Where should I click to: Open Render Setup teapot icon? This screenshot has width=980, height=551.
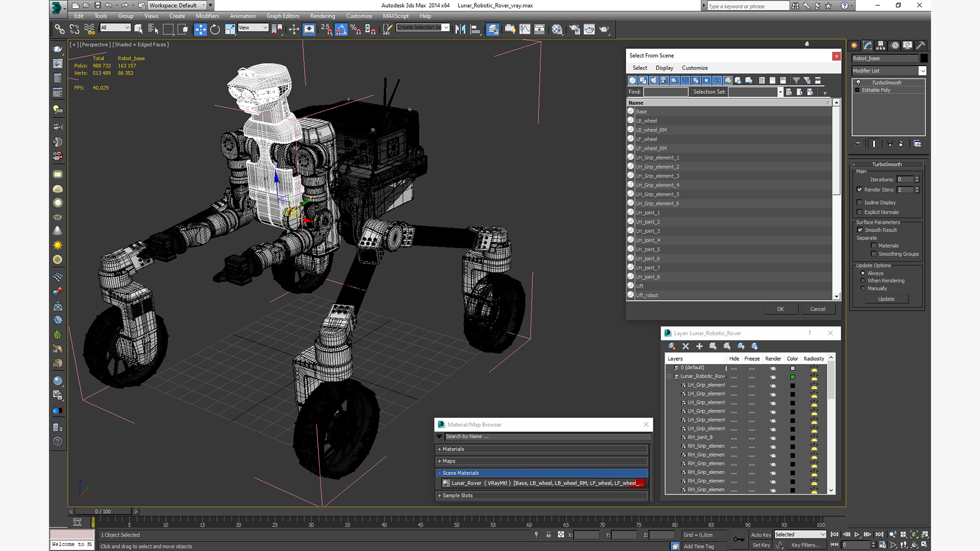point(574,29)
